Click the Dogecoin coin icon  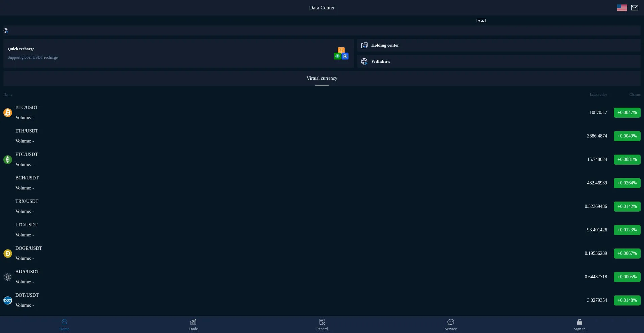(8, 254)
